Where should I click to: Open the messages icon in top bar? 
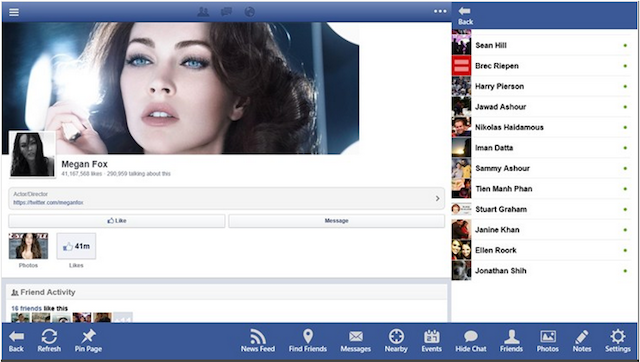pyautogui.click(x=226, y=12)
